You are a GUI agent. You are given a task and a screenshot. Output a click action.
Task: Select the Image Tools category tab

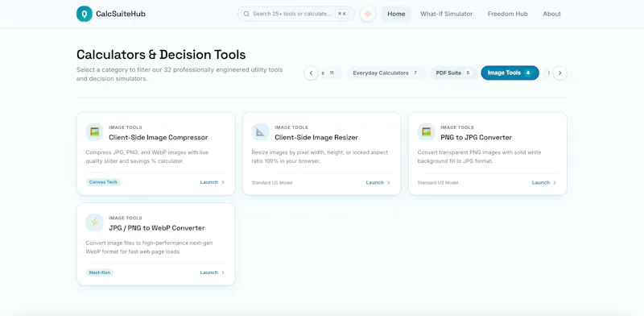[x=510, y=73]
